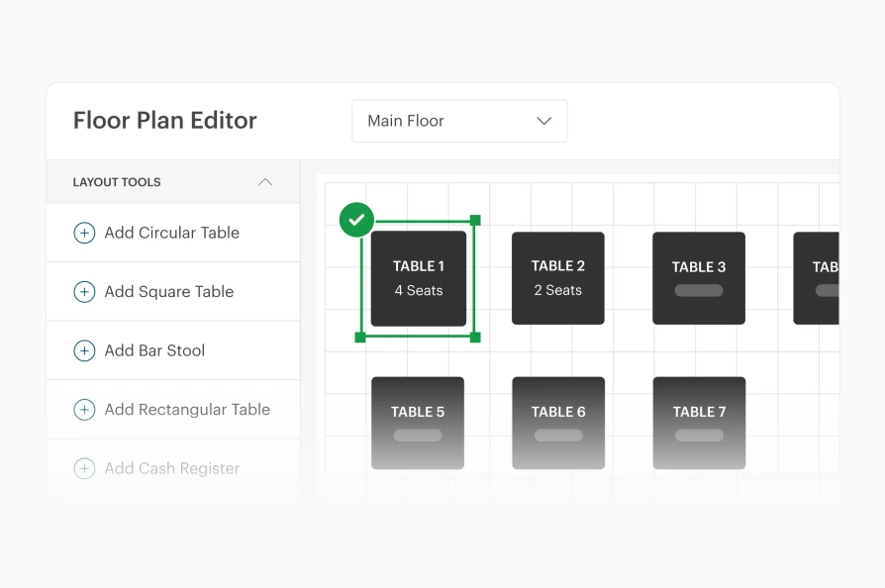This screenshot has width=885, height=588.
Task: Click the plus icon beside Add Bar Stool
Action: pyautogui.click(x=84, y=350)
